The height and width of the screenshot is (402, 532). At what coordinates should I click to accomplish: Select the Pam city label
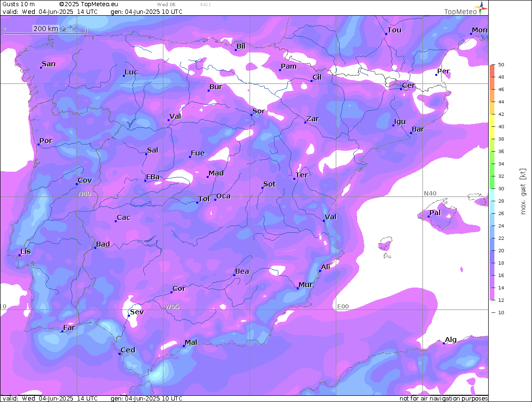coord(289,66)
